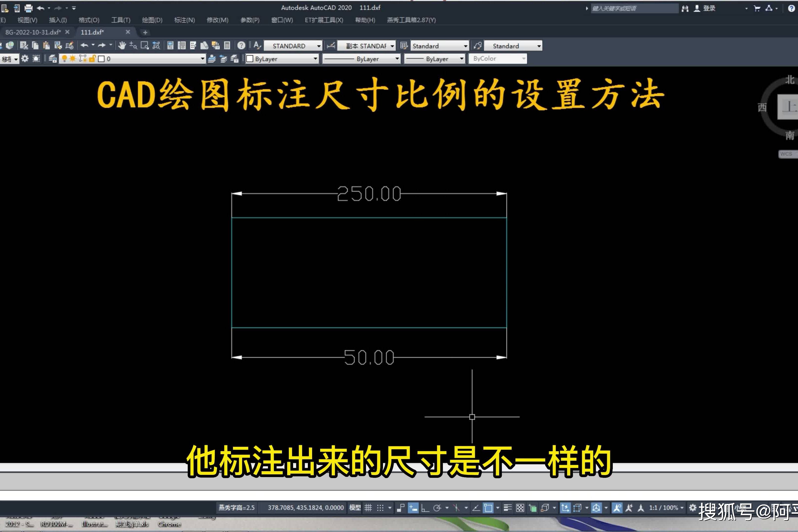Click the Zoom Previous icon
Screen dimensions: 798x532
pyautogui.click(x=156, y=46)
